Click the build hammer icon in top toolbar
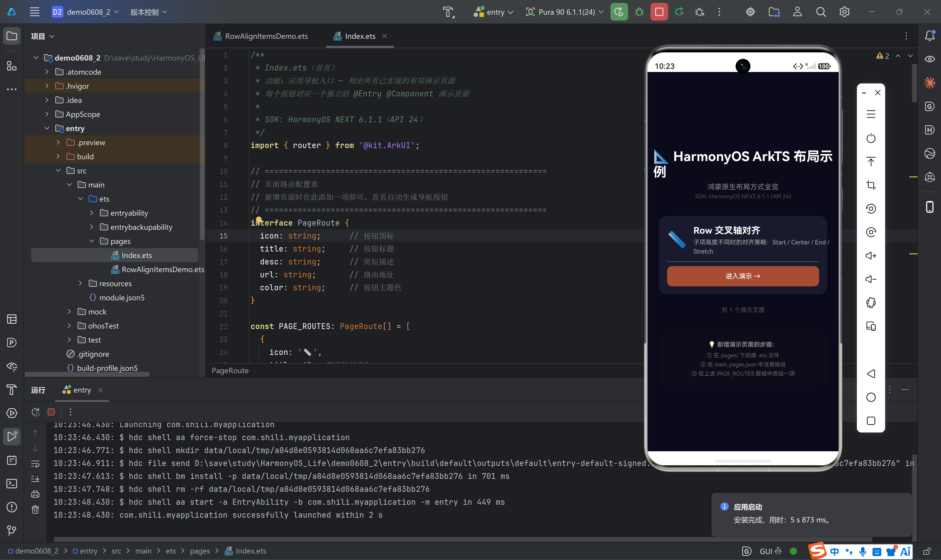941x560 pixels. coord(449,12)
